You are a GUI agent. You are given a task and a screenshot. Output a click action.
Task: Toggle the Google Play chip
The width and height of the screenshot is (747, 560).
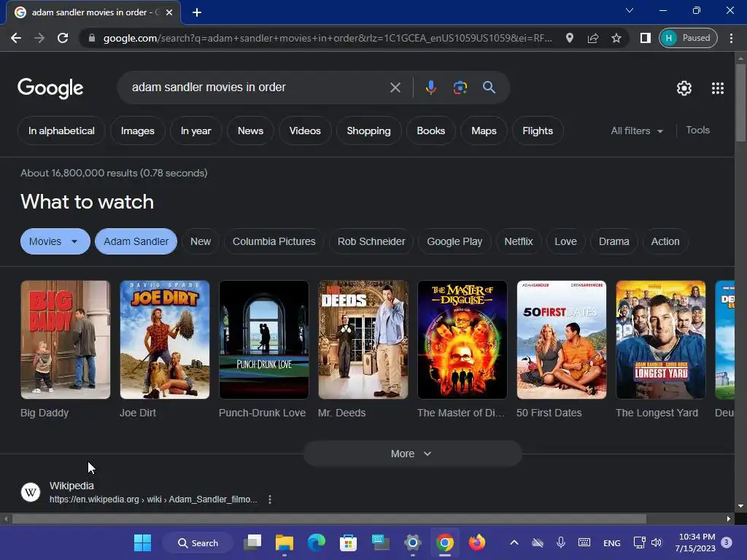pyautogui.click(x=454, y=241)
